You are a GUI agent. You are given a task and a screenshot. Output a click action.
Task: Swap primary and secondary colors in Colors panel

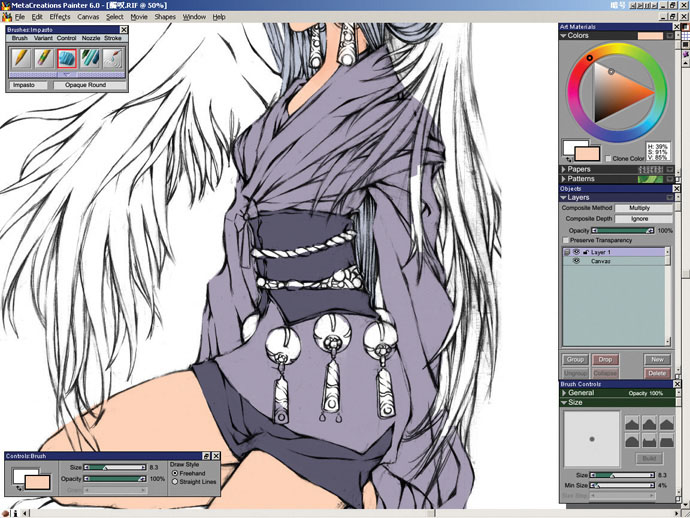click(568, 159)
